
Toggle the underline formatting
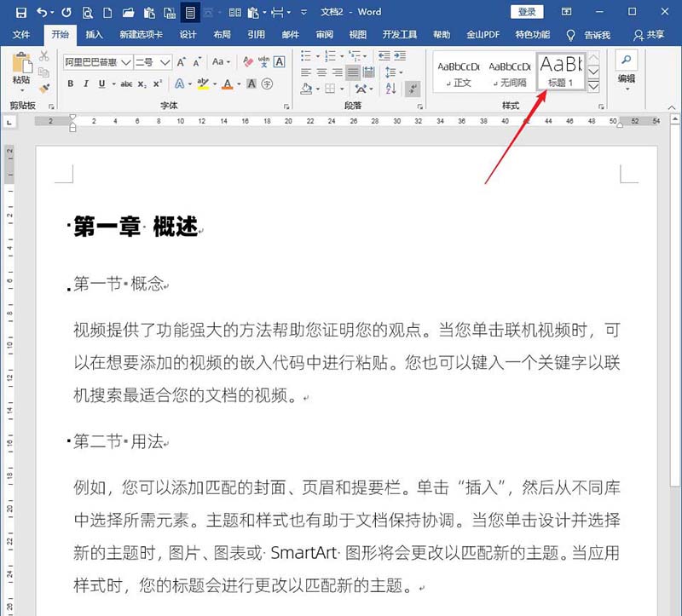[x=101, y=82]
